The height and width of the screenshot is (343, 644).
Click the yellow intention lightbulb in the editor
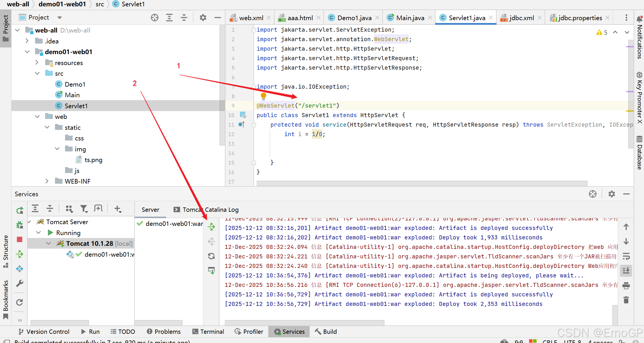click(x=263, y=96)
